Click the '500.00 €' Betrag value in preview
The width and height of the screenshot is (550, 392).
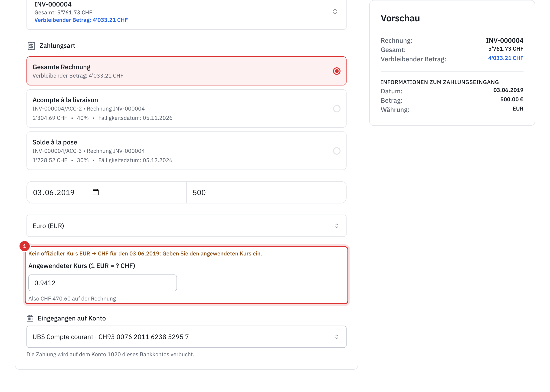[512, 99]
